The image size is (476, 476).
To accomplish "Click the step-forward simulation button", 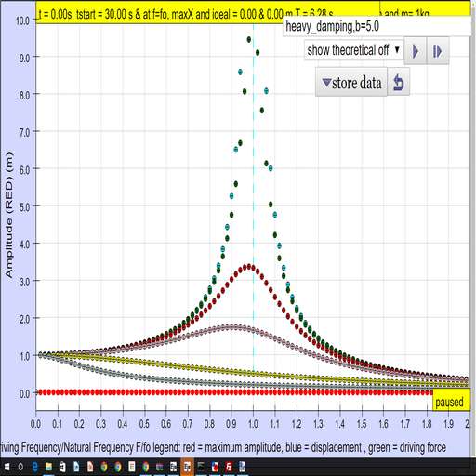I will [438, 51].
